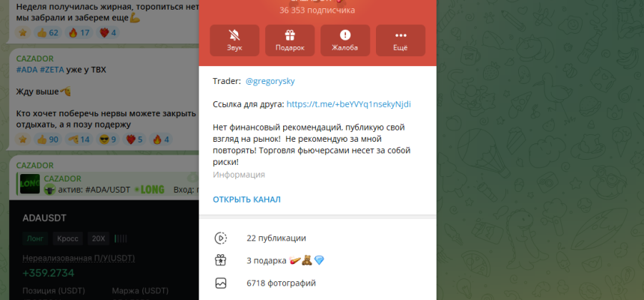Viewport: 644px width, 300px height.
Task: Mute channel with the Звук bell button
Action: tap(234, 40)
